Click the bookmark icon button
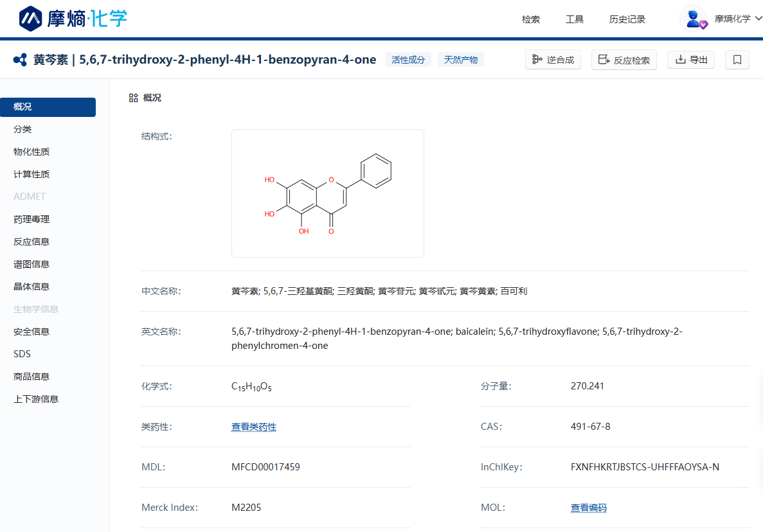 [x=737, y=60]
